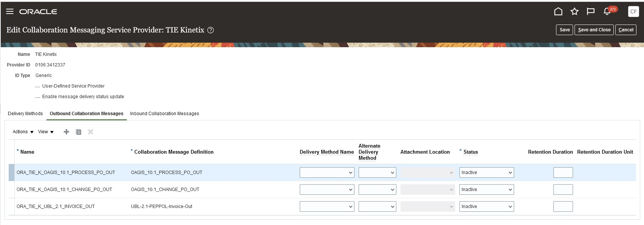
Task: Switch to Delivery Methods tab
Action: 25,114
